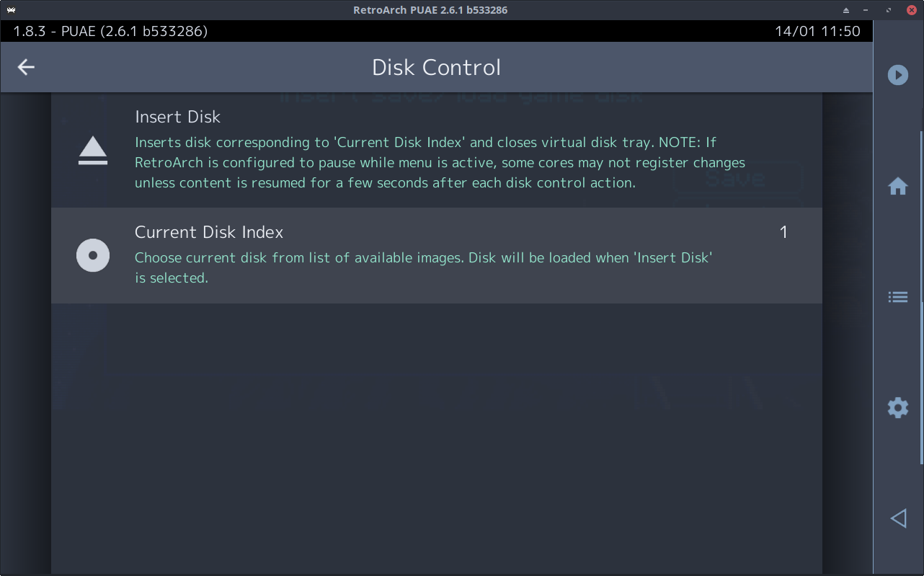Viewport: 924px width, 576px height.
Task: Resume content with the sidebar play icon
Action: click(898, 75)
